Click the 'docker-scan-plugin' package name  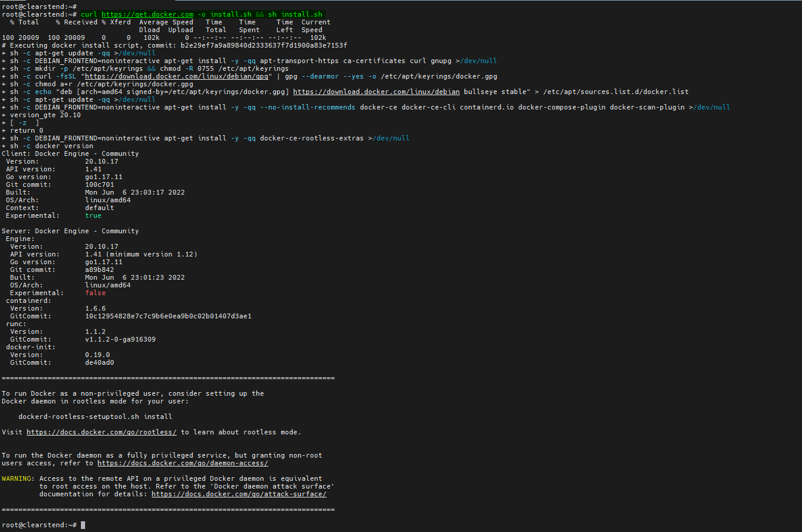click(647, 107)
